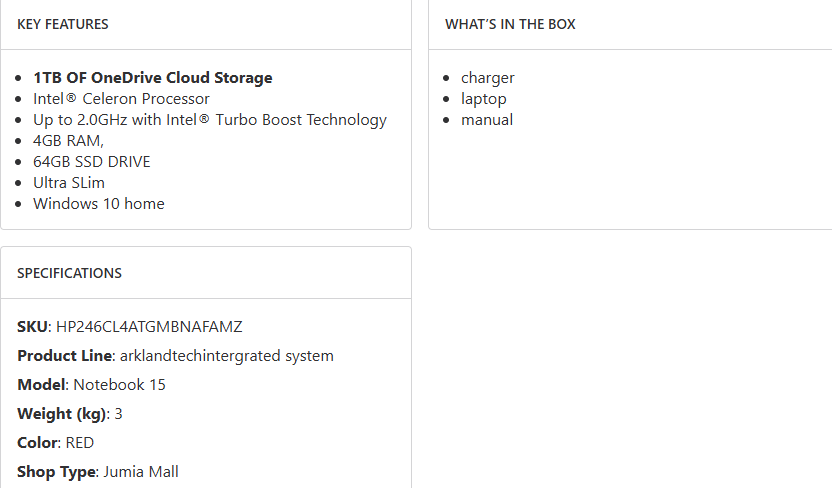Click the bold Product Line label
Screen dimensions: 832x488
tap(64, 356)
